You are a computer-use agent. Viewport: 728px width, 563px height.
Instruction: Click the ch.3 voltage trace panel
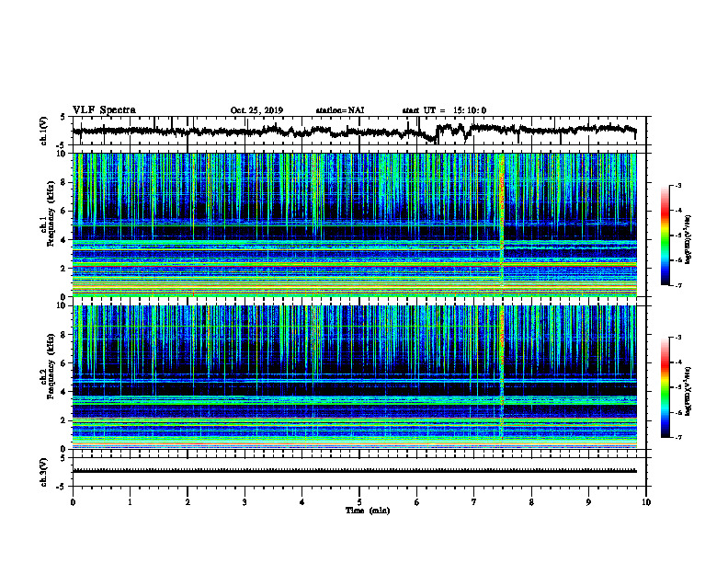click(358, 472)
